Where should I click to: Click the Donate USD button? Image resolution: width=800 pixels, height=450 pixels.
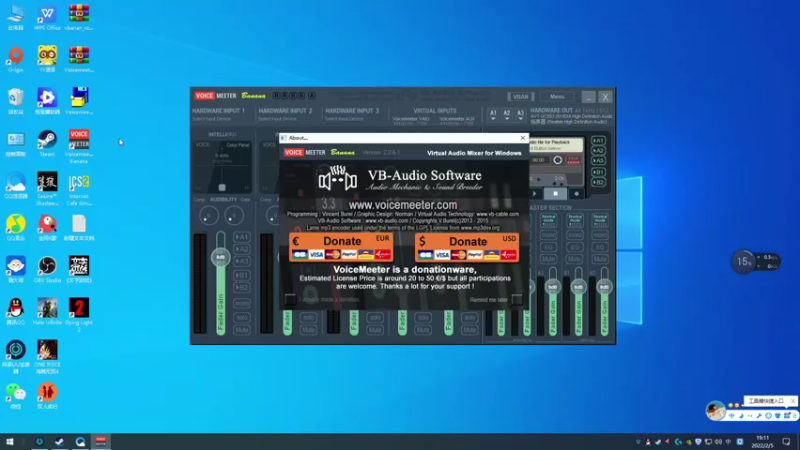click(467, 247)
